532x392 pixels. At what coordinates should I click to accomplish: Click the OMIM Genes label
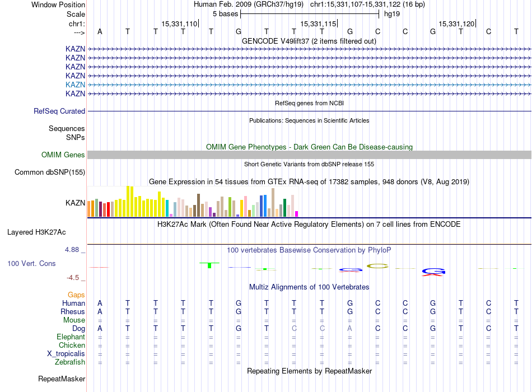[63, 155]
